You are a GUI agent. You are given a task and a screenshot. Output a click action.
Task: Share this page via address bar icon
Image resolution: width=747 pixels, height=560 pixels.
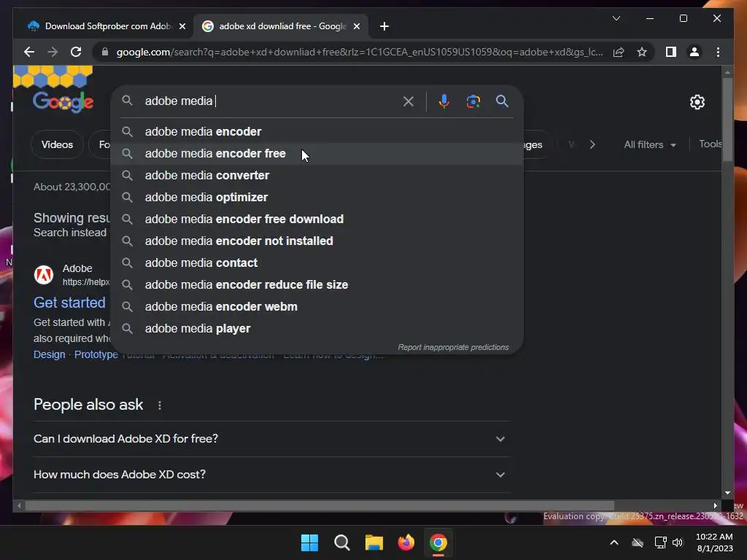(619, 52)
